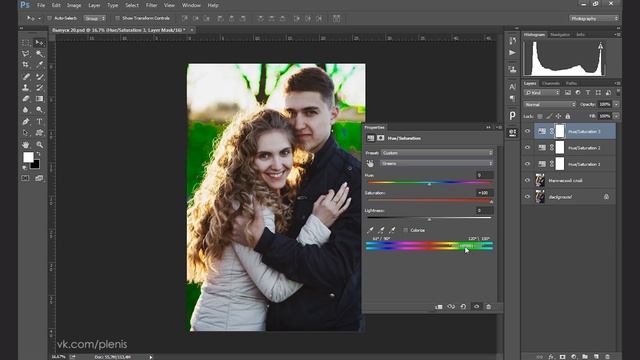Open the File menu

click(x=41, y=5)
